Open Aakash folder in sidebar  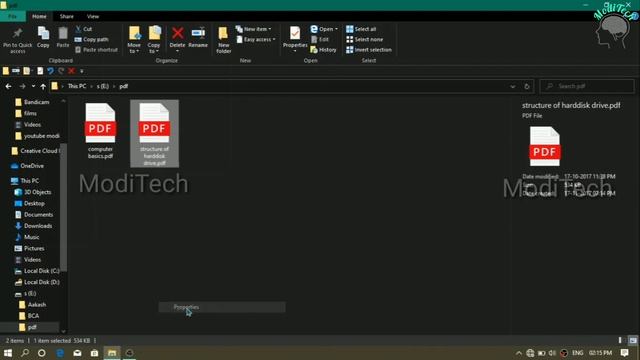(x=33, y=305)
